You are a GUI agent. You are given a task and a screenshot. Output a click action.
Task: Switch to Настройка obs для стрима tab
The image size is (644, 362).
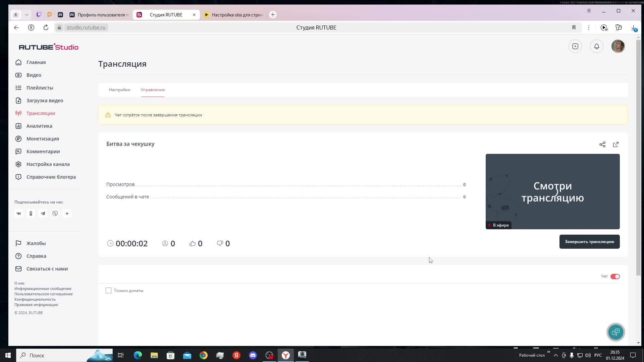[x=233, y=15]
